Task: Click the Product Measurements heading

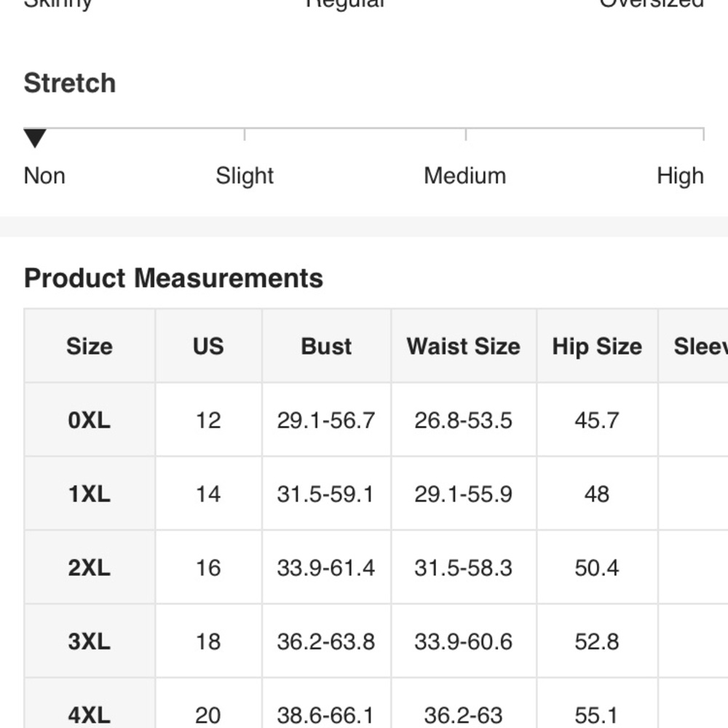Action: pyautogui.click(x=173, y=278)
